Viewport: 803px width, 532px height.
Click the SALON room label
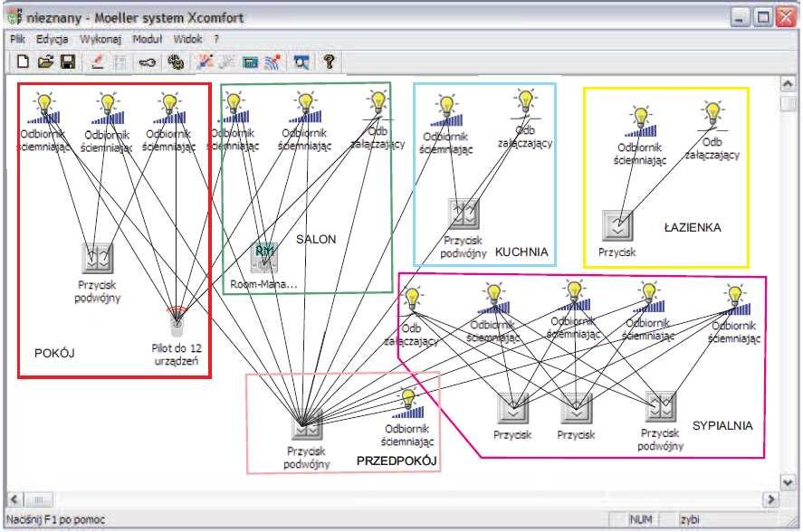(x=316, y=239)
